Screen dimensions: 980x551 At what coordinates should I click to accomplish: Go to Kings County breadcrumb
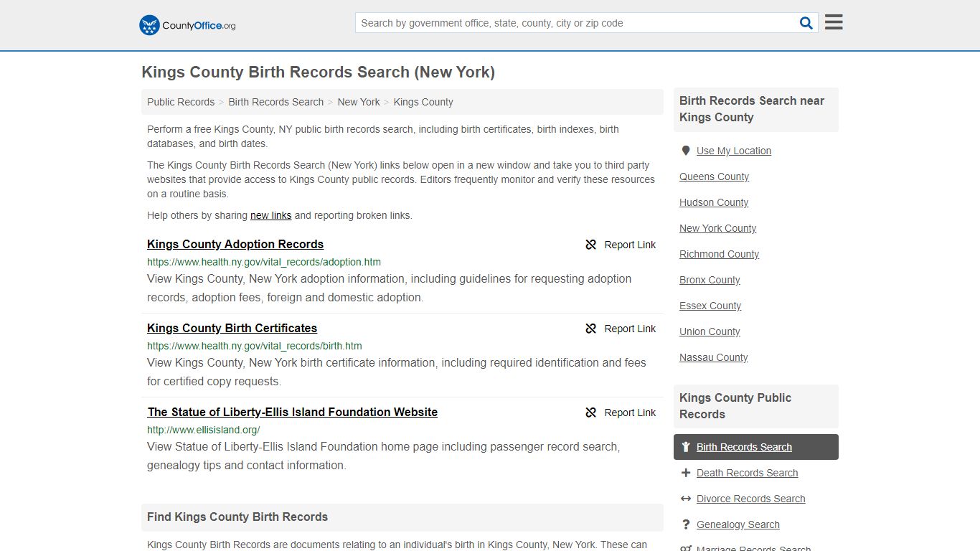click(423, 102)
